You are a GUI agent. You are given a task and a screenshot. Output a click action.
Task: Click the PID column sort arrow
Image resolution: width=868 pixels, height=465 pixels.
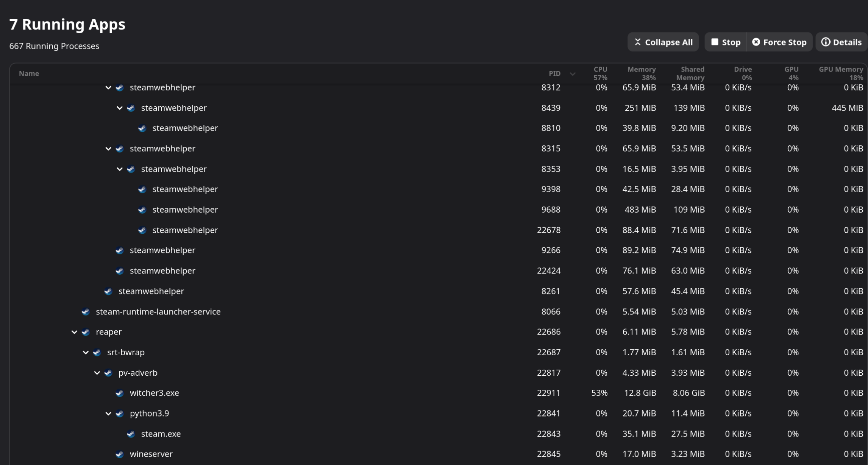point(573,74)
